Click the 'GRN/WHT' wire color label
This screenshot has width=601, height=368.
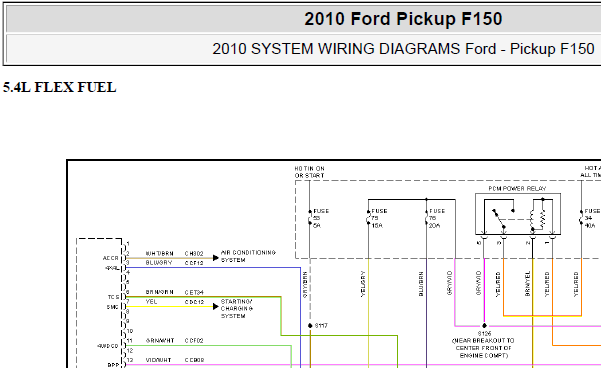pyautogui.click(x=160, y=340)
